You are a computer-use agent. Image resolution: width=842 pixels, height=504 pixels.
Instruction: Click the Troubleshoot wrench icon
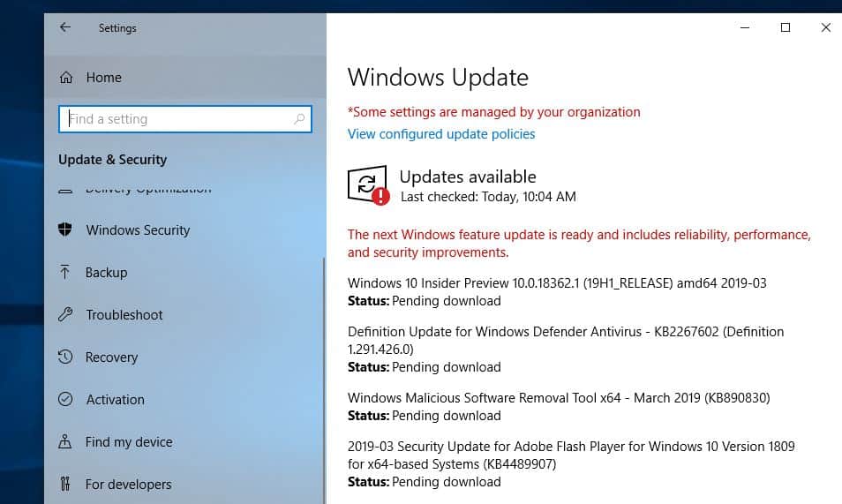[x=65, y=314]
